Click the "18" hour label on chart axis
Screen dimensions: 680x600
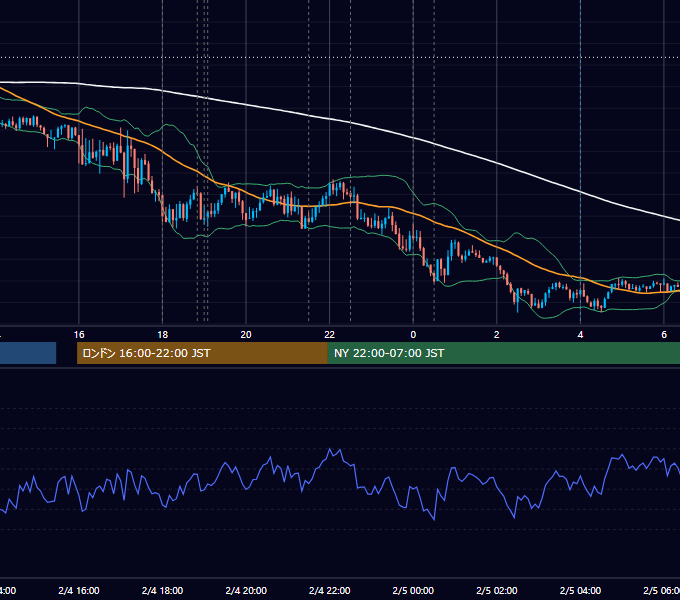pyautogui.click(x=163, y=335)
